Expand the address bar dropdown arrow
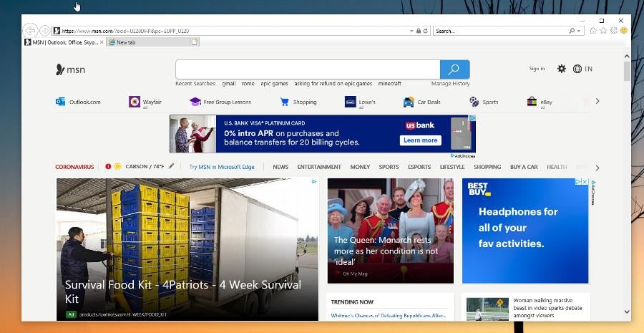644x333 pixels. 411,31
